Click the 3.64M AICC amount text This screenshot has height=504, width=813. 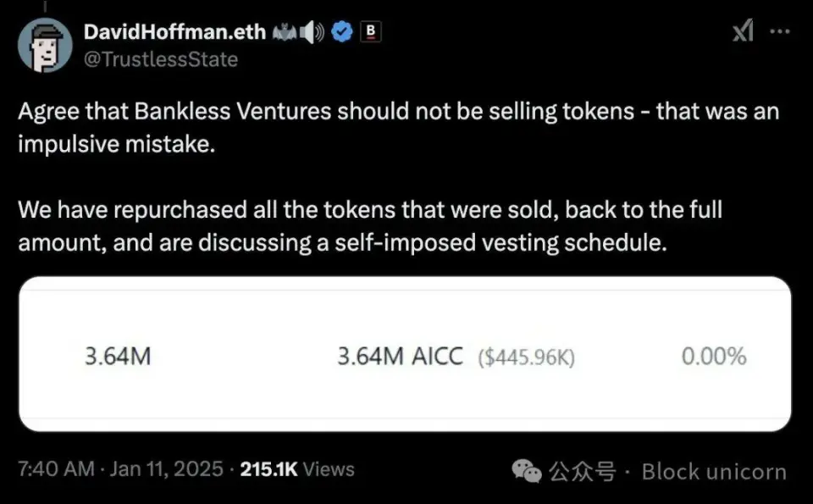(400, 357)
